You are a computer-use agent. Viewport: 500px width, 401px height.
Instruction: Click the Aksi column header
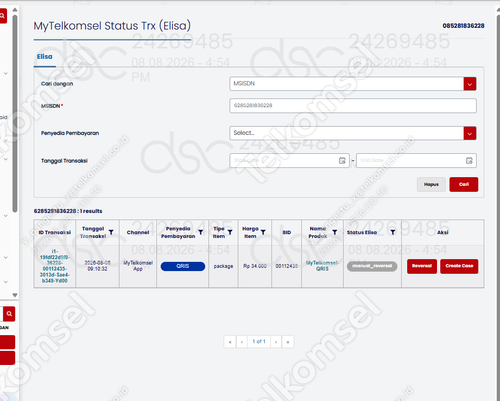[443, 232]
